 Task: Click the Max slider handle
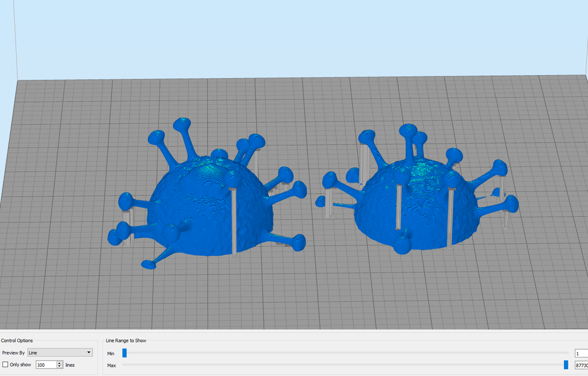566,364
